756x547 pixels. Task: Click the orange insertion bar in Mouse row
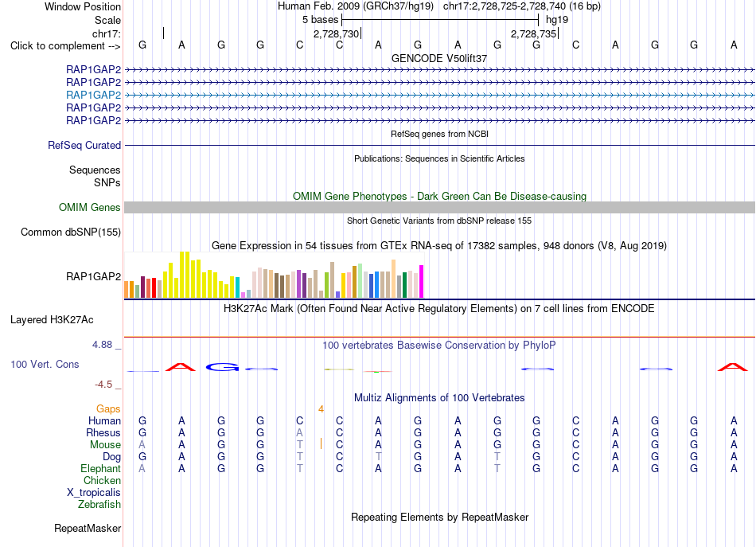321,443
